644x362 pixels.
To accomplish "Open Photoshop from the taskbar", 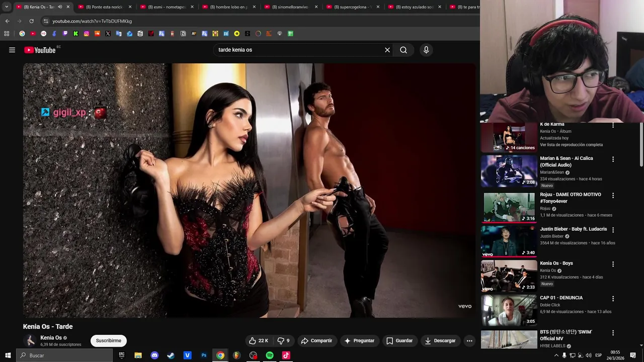I will coord(204,355).
